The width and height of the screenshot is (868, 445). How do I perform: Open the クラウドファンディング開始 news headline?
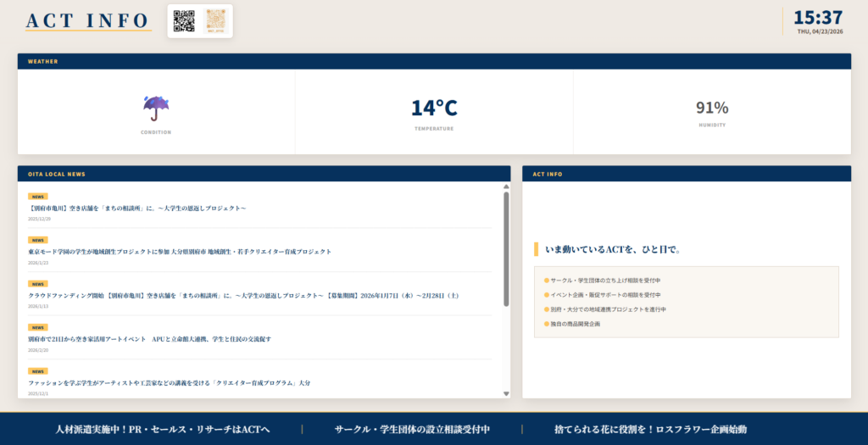click(243, 296)
